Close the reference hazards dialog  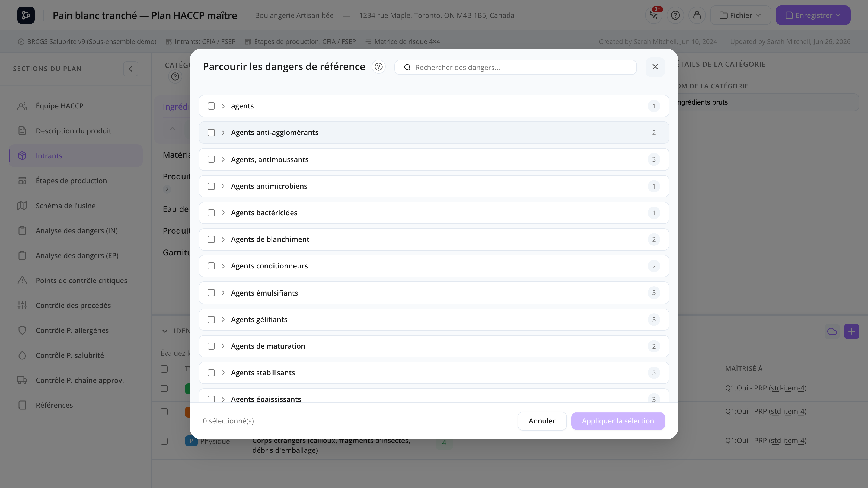coord(655,67)
